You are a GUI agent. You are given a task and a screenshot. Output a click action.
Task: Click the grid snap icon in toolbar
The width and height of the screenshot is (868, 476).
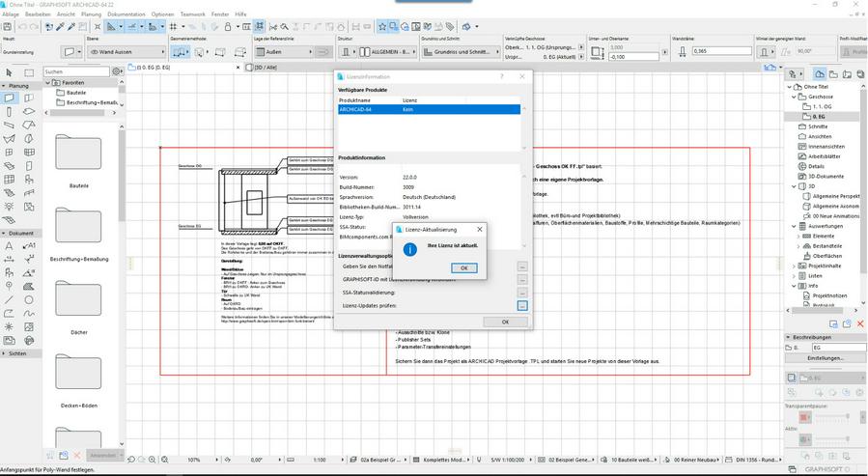pos(173,27)
